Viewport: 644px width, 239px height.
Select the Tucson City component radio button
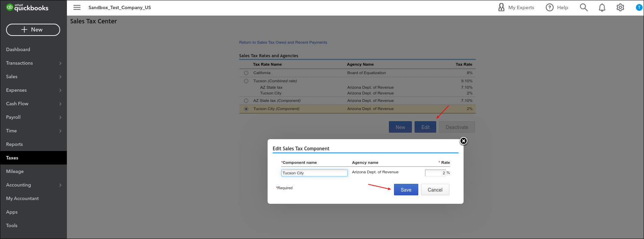point(246,109)
